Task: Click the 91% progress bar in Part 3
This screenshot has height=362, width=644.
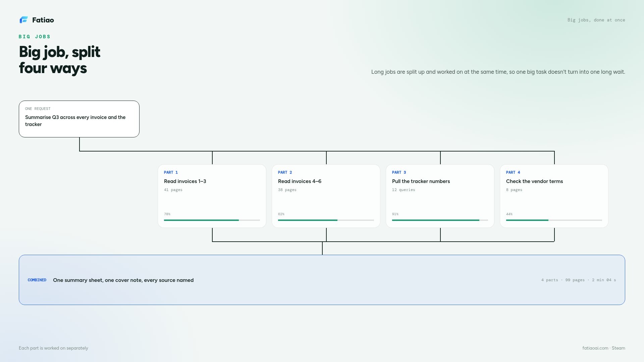Action: (x=440, y=220)
